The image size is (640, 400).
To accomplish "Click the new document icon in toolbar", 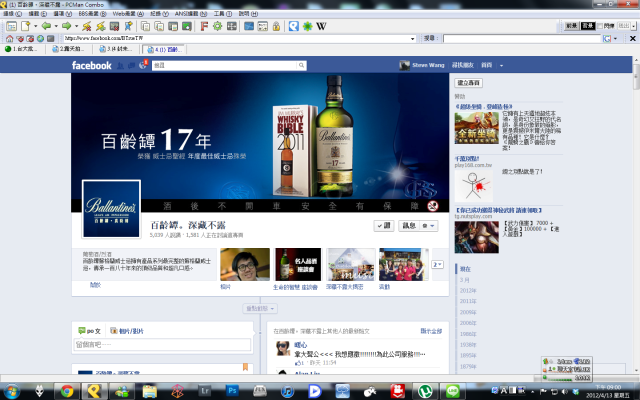I will (x=26, y=26).
